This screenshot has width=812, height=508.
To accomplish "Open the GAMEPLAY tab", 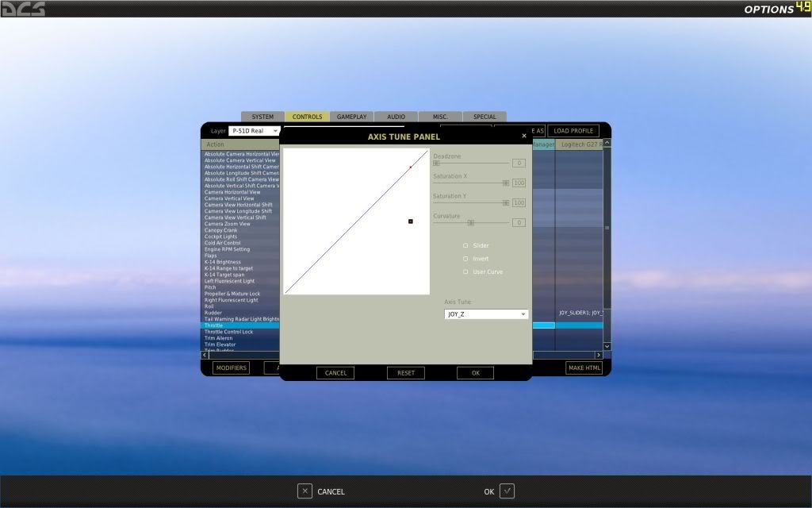I will click(x=351, y=117).
